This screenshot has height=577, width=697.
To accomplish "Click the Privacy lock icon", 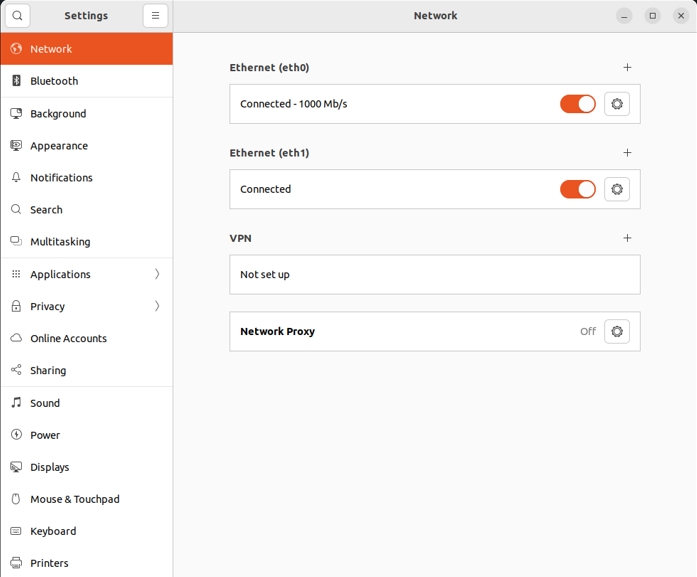I will [16, 306].
